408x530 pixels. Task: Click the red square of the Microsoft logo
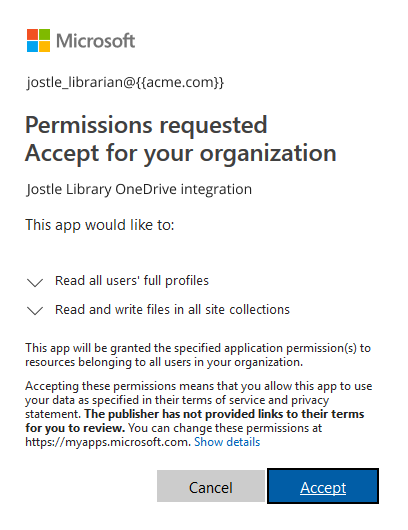point(32,34)
